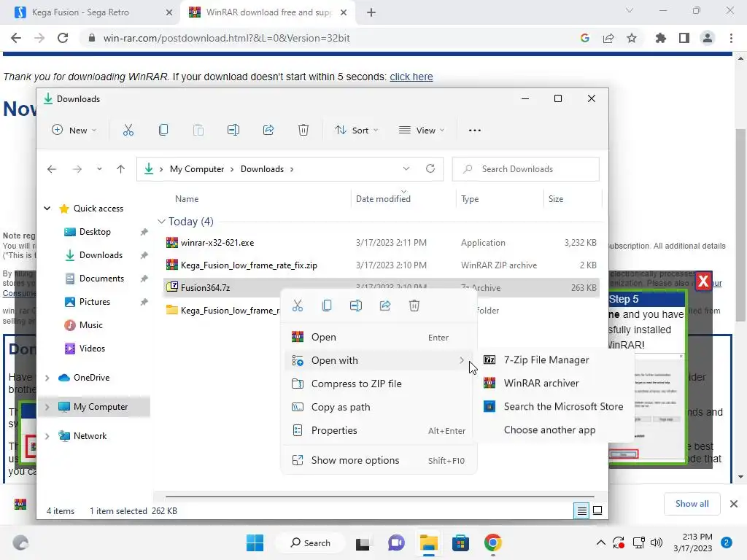This screenshot has width=747, height=560.
Task: Open the Chrome profile avatar
Action: click(708, 38)
